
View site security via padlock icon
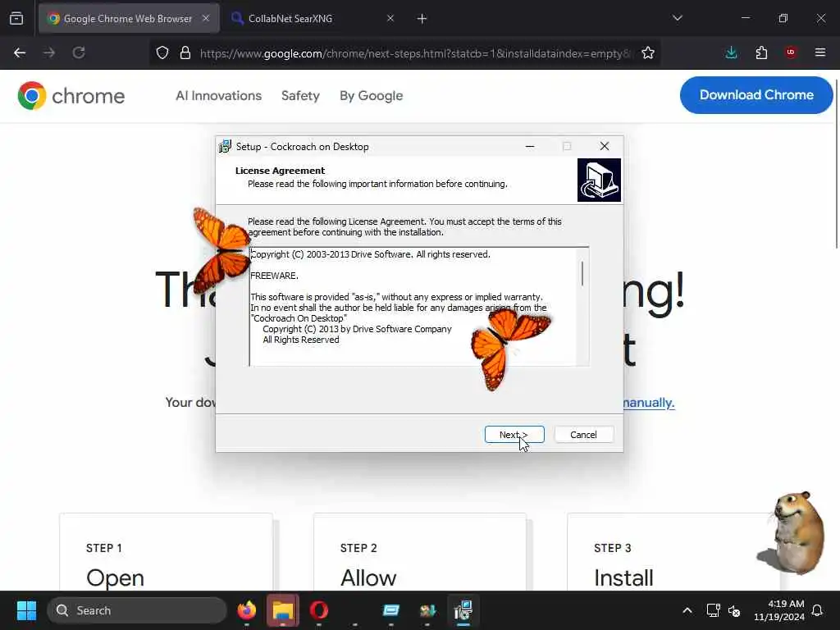pos(185,52)
